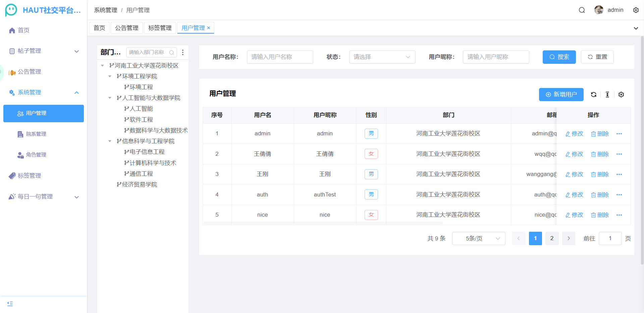Click the 用户名称 input field
This screenshot has width=644, height=313.
(280, 57)
